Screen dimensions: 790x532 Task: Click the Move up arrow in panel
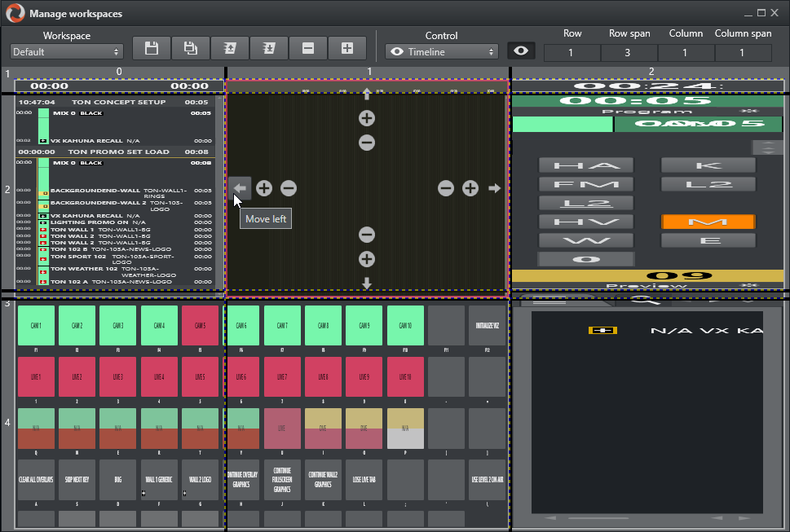pyautogui.click(x=367, y=94)
